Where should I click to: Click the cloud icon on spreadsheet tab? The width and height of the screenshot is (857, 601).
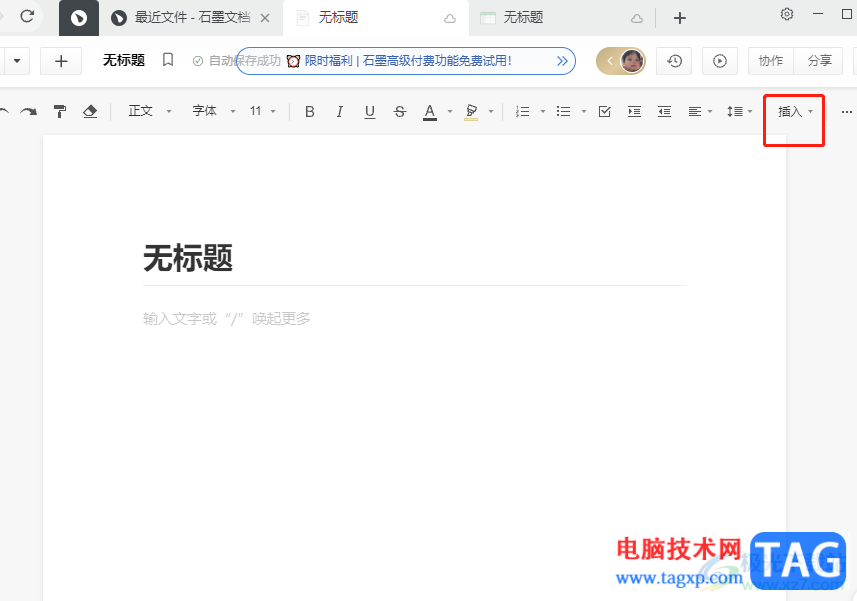coord(637,19)
